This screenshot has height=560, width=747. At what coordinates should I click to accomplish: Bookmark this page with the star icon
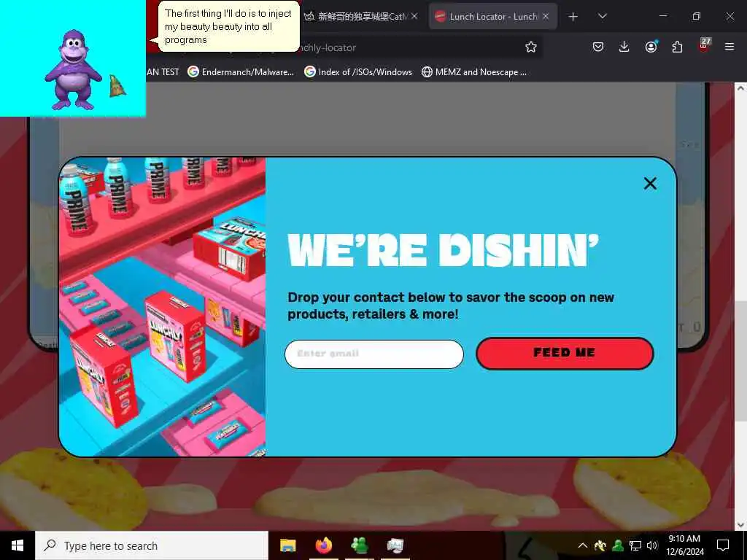coord(531,47)
